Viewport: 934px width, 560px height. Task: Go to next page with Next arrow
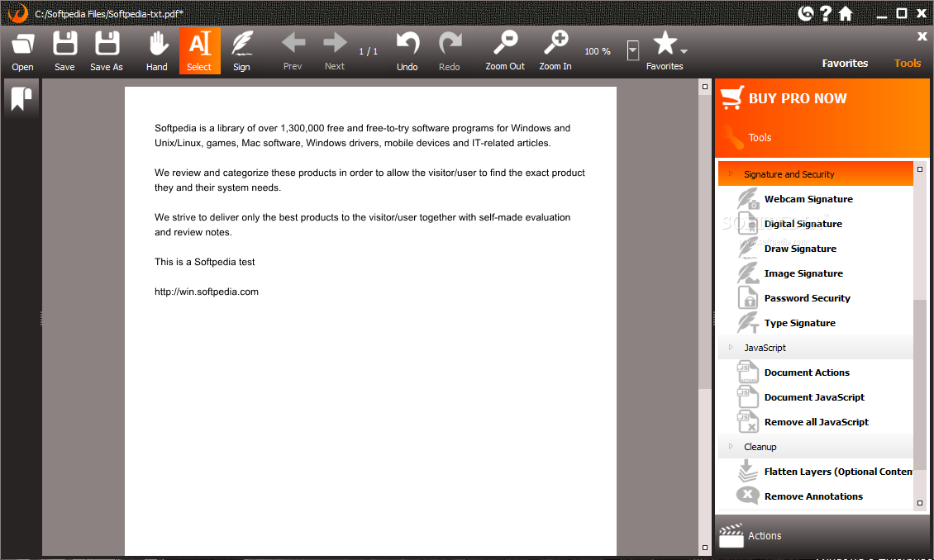335,50
